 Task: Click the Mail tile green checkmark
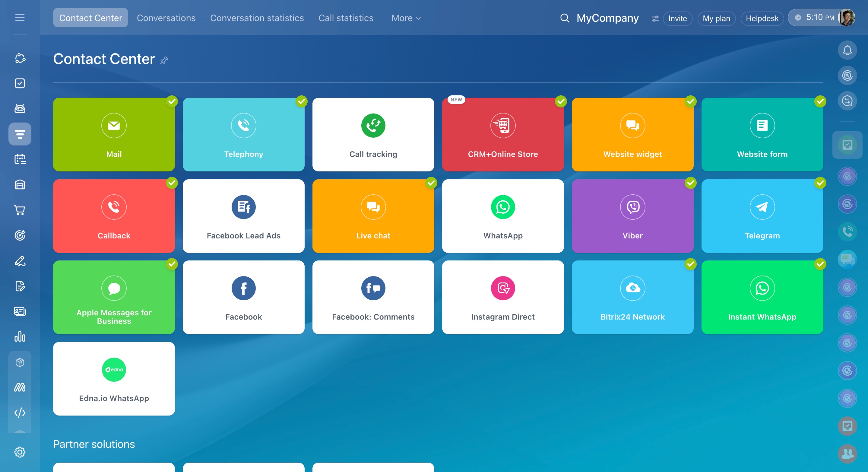click(172, 101)
